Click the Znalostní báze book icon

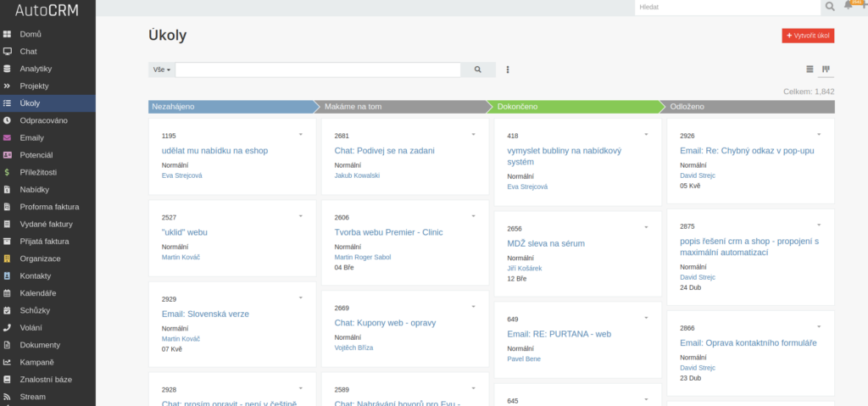click(7, 380)
